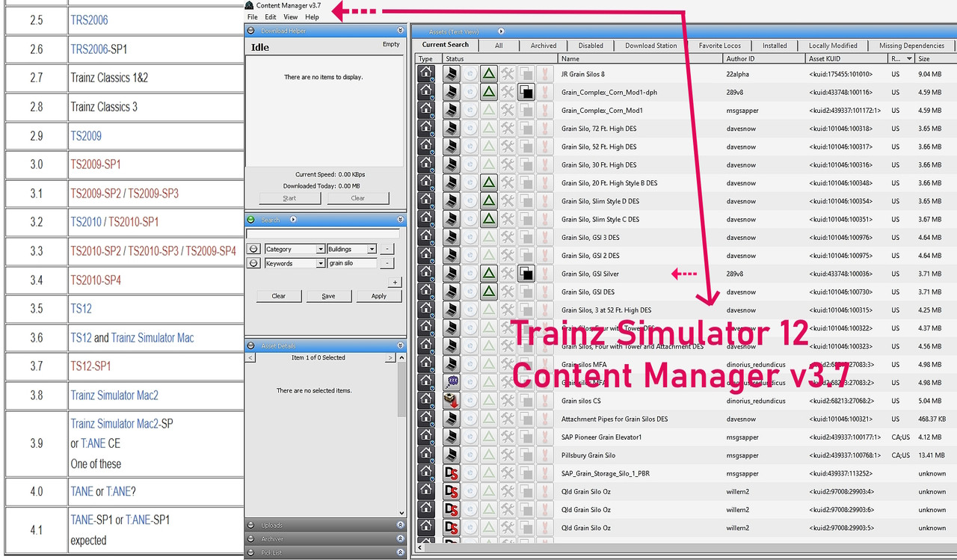Viewport: 957px width, 560px height.
Task: Open the Help menu
Action: pyautogui.click(x=312, y=16)
